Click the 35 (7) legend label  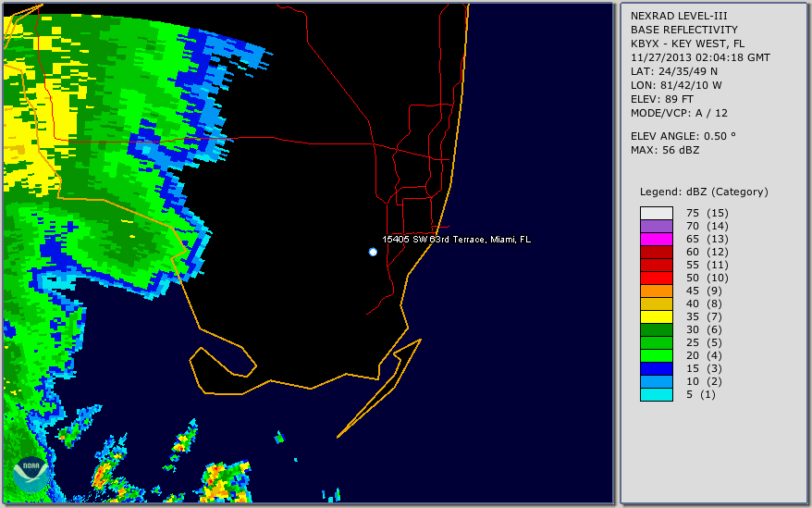(x=705, y=316)
